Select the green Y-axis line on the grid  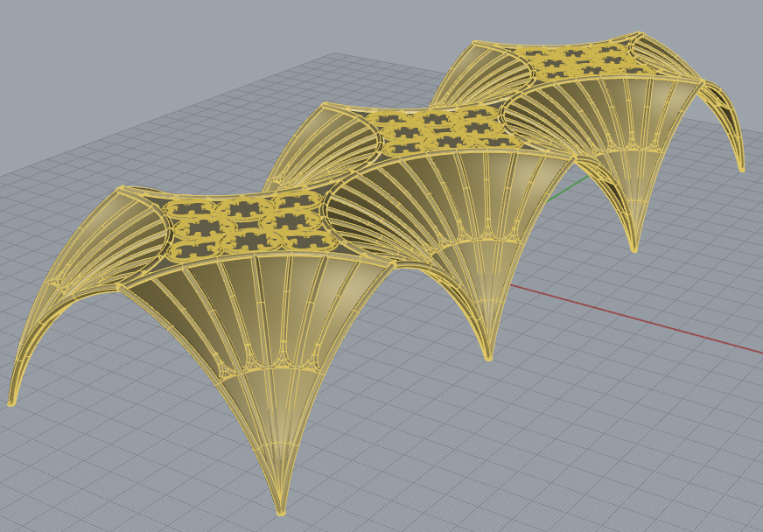567,188
